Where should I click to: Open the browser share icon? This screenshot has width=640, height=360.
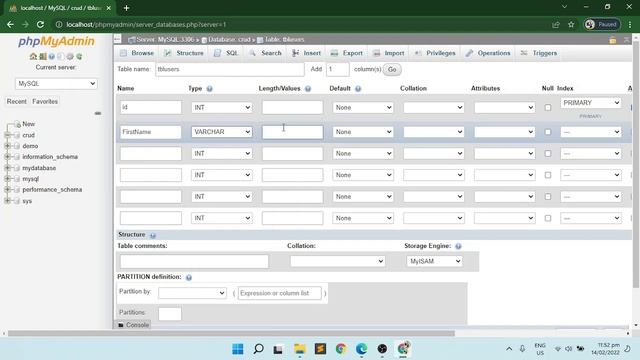[556, 24]
